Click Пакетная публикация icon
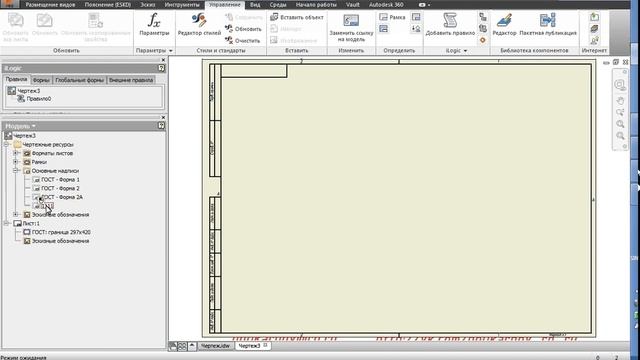The image size is (640, 360). (x=547, y=20)
